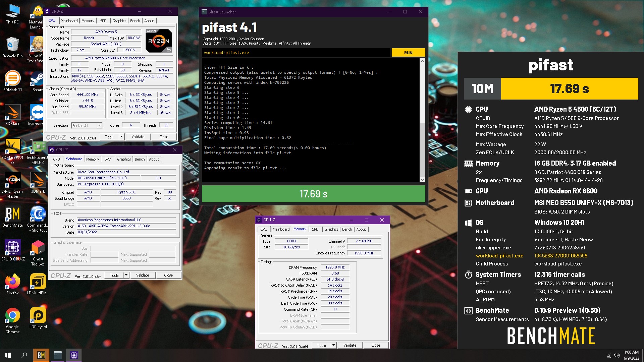The width and height of the screenshot is (644, 362).
Task: Click the taskbar search icon
Action: pos(24,355)
